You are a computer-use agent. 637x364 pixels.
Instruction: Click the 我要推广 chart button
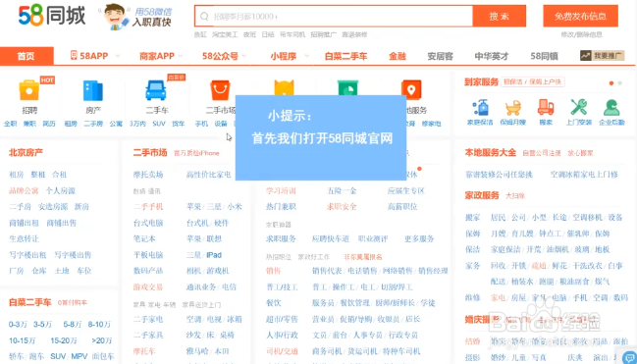point(602,56)
